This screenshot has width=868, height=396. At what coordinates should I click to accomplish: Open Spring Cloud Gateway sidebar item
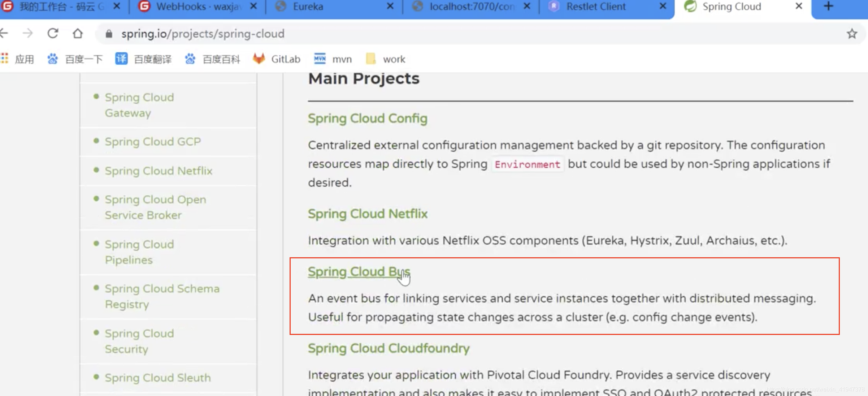coord(139,105)
